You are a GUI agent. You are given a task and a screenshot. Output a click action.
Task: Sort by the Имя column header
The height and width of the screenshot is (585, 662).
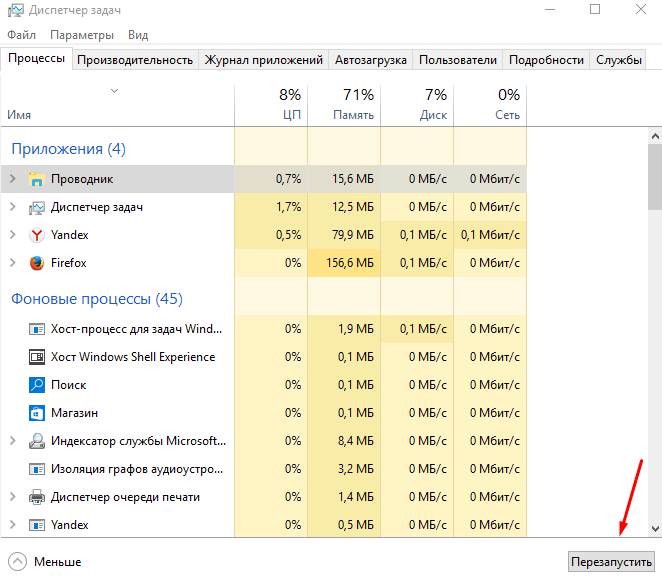tap(117, 106)
